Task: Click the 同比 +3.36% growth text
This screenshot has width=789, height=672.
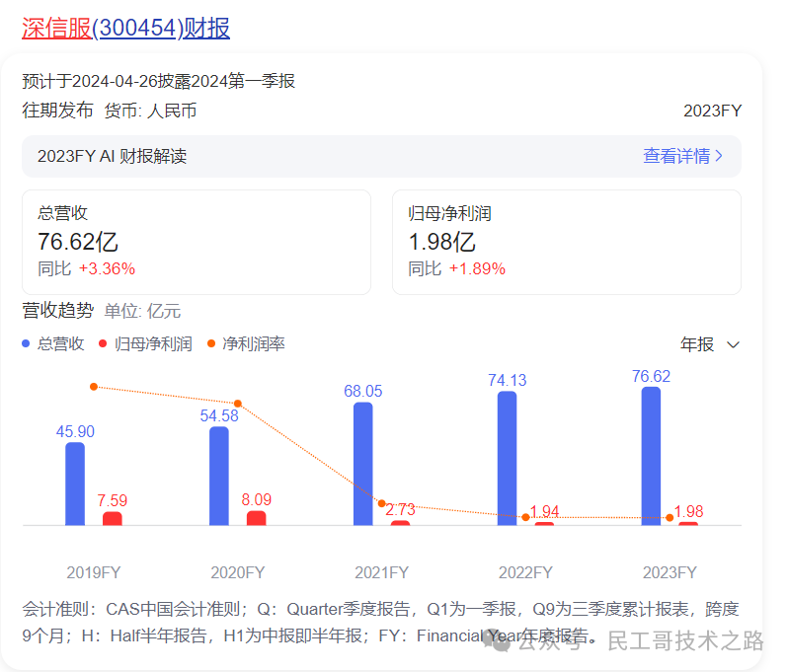Action: click(x=87, y=268)
